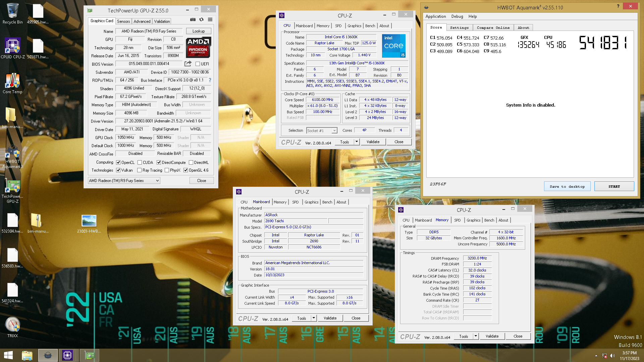Switch to Advanced tab in GPU-Z
The width and height of the screenshot is (644, 362).
click(x=142, y=21)
